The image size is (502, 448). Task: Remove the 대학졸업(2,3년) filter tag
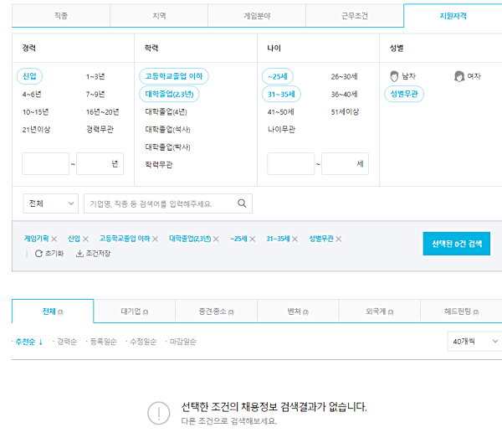pos(216,239)
